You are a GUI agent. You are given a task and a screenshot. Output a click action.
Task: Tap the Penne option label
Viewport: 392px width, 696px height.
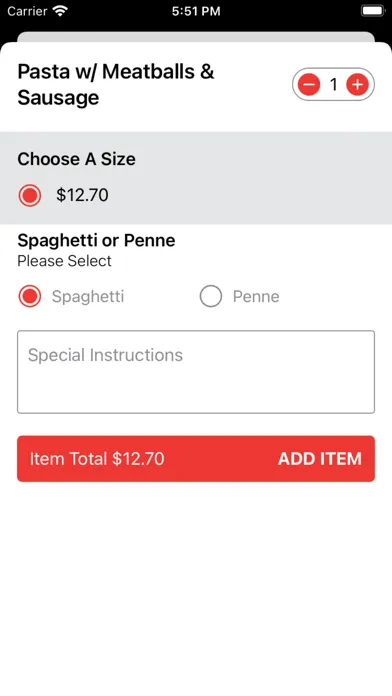point(256,297)
